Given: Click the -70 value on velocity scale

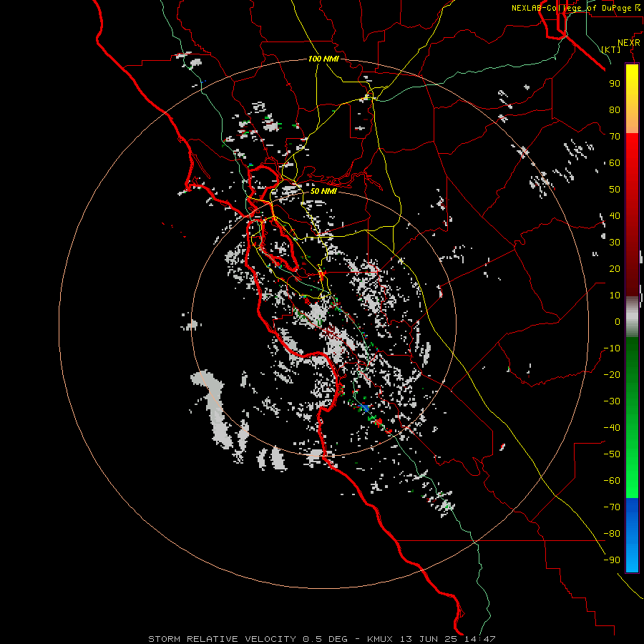Looking at the screenshot, I should 612,507.
